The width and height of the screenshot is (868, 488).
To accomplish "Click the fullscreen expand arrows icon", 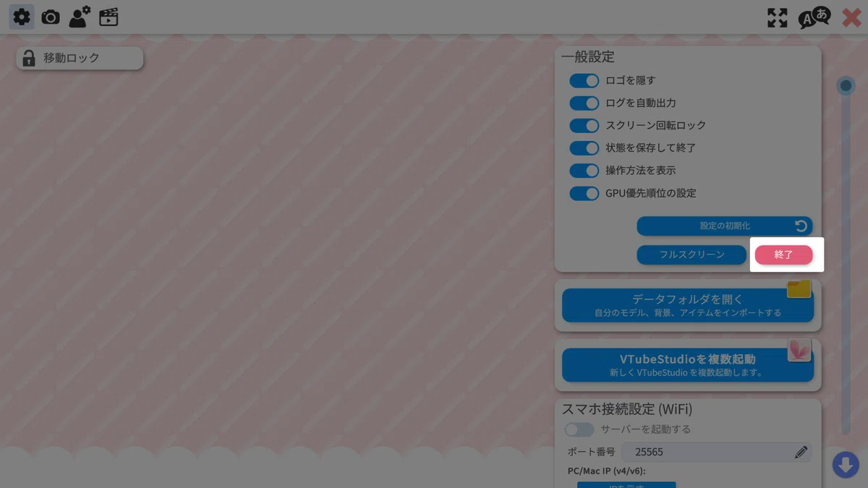I will (778, 18).
